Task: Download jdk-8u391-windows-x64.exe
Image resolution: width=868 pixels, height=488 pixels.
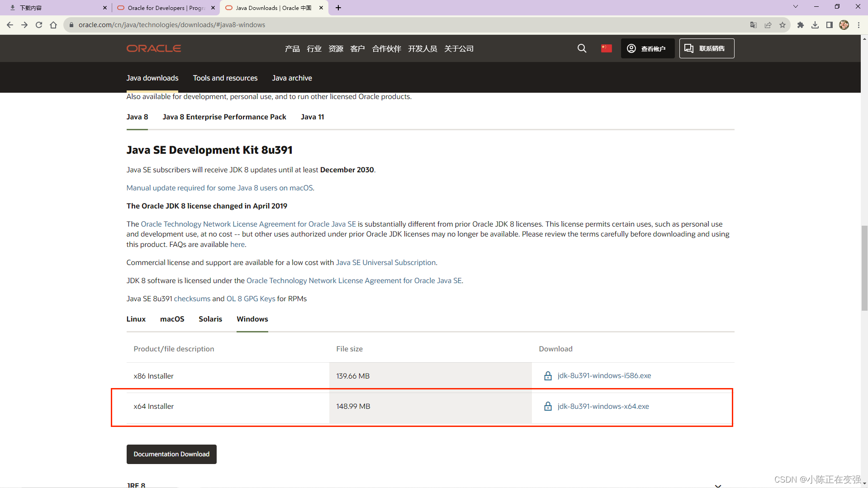Action: (603, 407)
